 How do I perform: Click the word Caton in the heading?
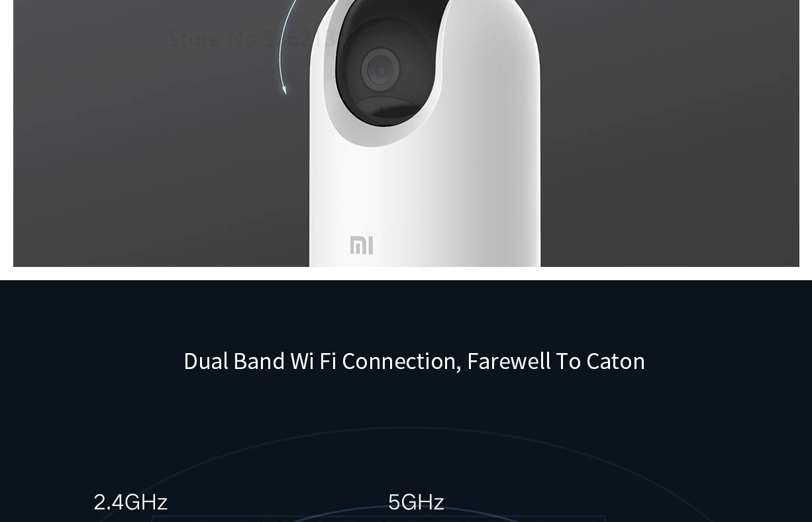click(x=615, y=361)
